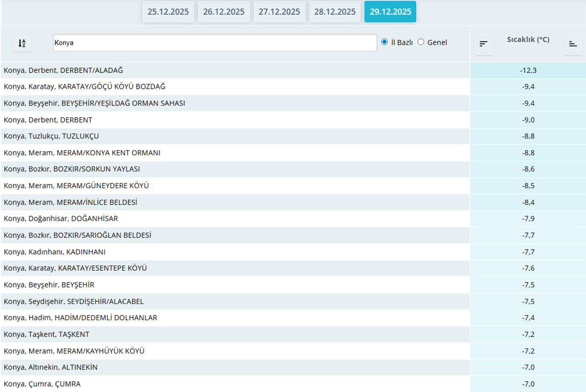
Task: Switch to the 25.12.2025 date tab
Action: 168,12
